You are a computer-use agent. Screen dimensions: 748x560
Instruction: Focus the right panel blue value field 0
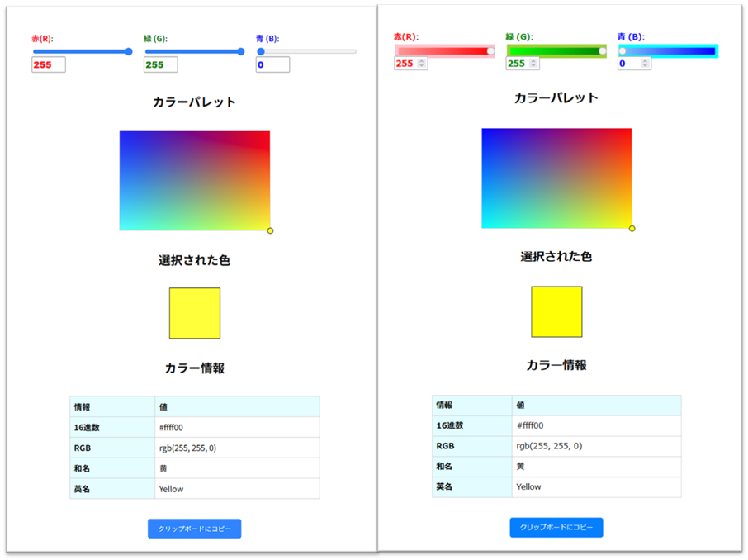[x=634, y=63]
